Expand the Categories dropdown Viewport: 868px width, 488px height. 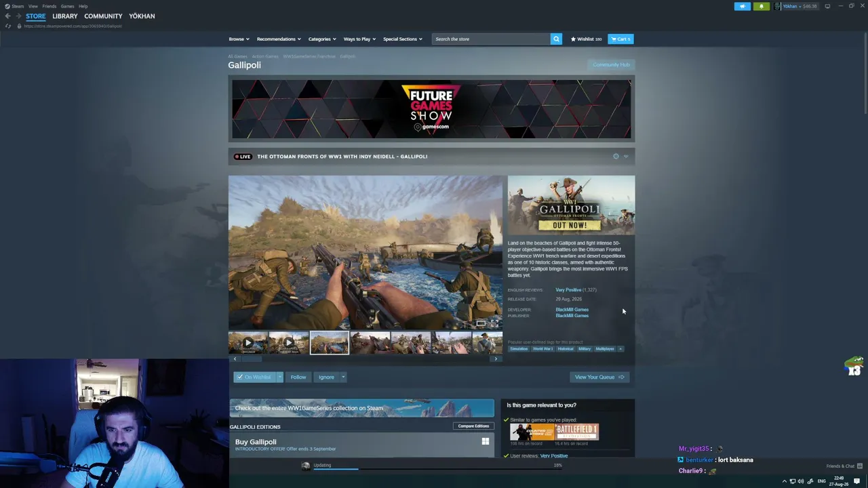[322, 39]
